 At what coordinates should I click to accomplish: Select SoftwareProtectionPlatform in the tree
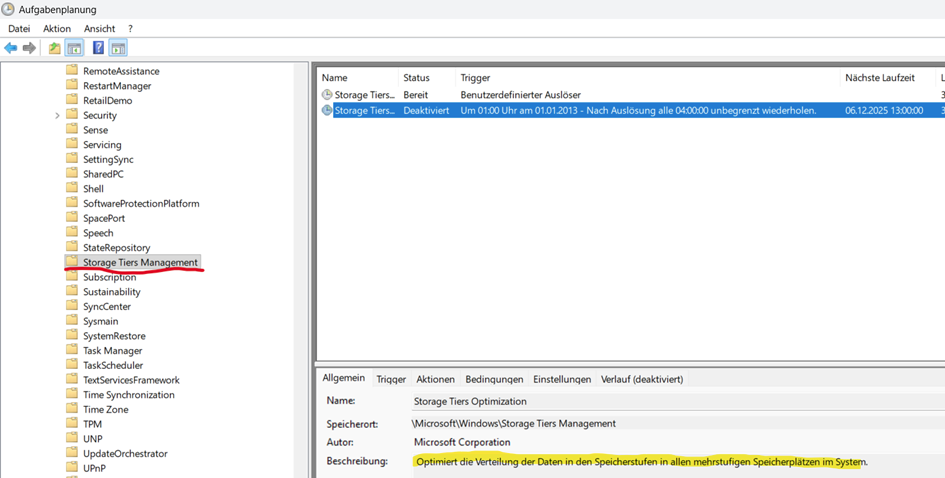pos(141,203)
